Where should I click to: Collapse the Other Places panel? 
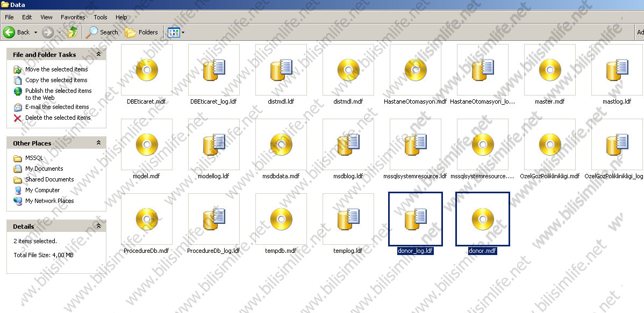pos(98,143)
